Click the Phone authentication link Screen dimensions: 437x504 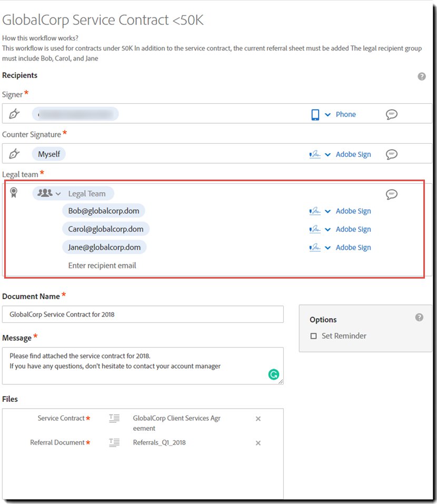pyautogui.click(x=346, y=114)
